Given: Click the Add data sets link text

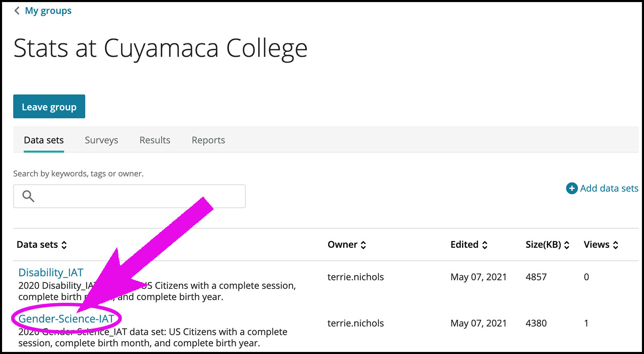Looking at the screenshot, I should click(x=609, y=188).
